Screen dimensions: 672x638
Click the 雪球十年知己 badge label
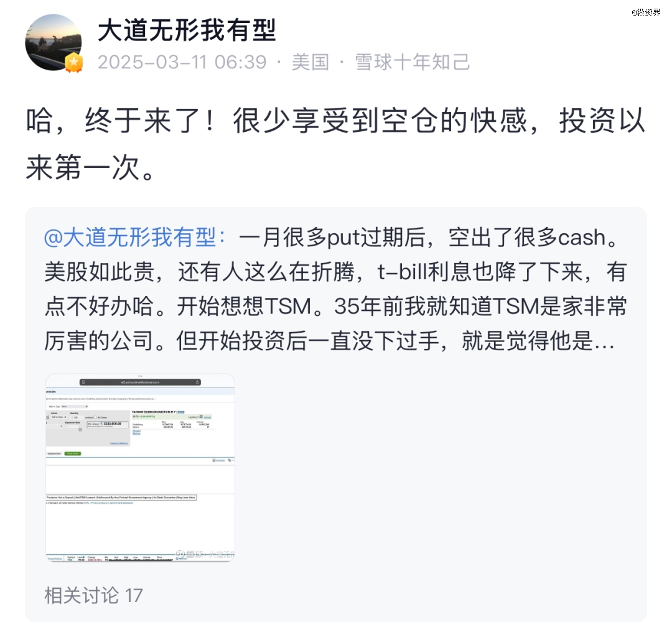[413, 62]
